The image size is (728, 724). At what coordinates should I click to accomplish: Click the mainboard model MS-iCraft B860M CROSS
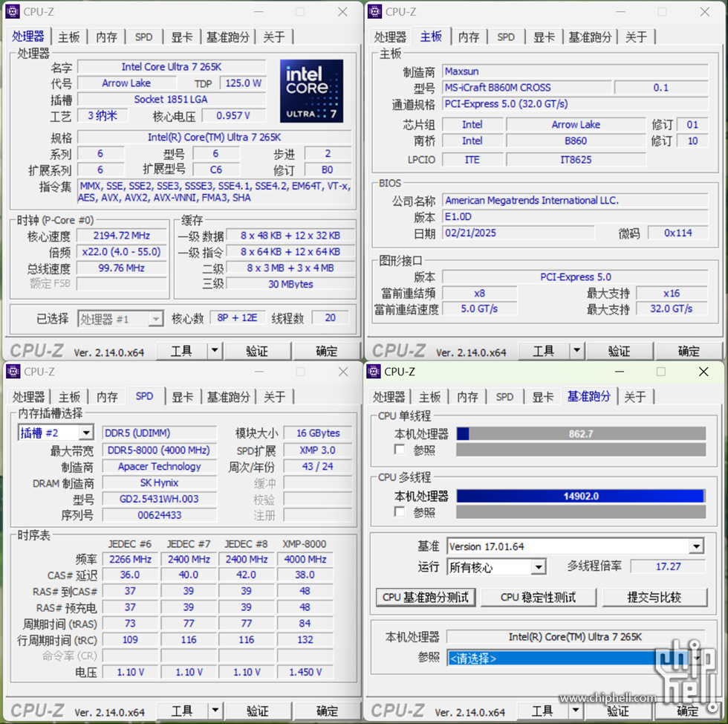527,88
